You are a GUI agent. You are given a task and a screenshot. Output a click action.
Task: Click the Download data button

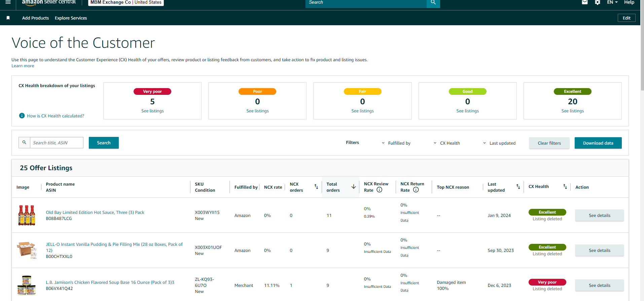click(x=598, y=143)
